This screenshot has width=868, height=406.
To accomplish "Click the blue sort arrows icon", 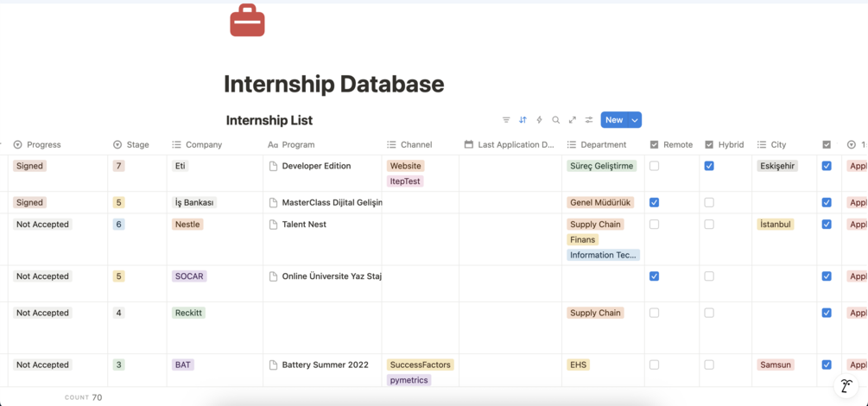I will click(523, 120).
